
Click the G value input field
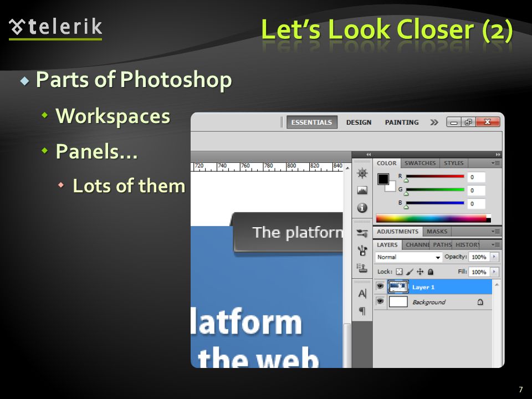point(477,190)
